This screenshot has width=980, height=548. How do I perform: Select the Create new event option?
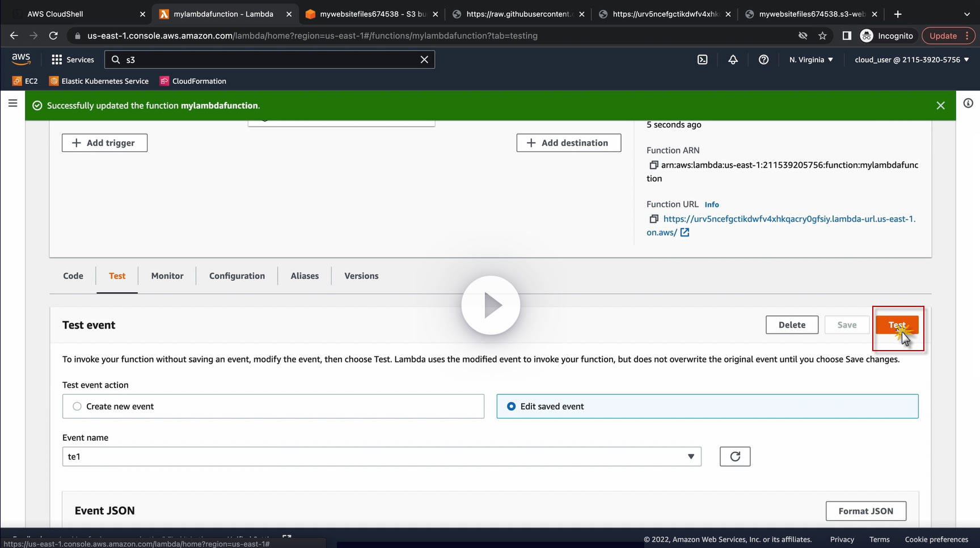273,407
